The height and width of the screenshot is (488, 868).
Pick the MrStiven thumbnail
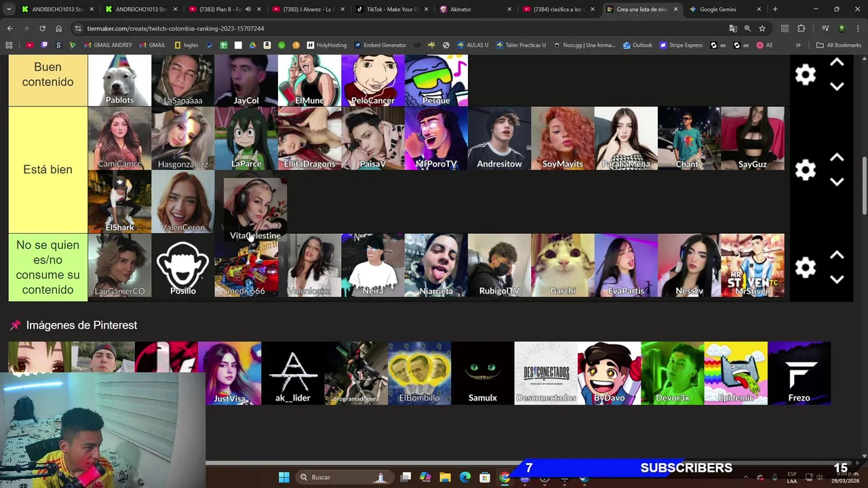[x=752, y=265]
